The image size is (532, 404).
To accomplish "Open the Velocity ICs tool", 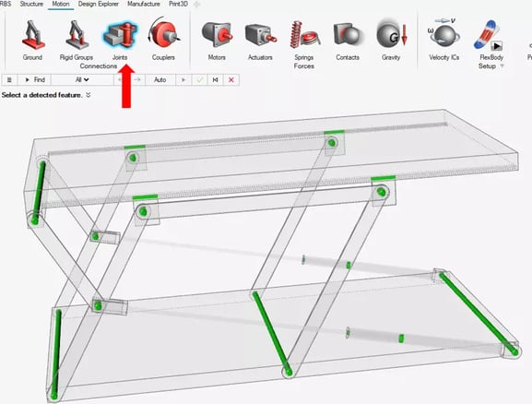I will [444, 33].
